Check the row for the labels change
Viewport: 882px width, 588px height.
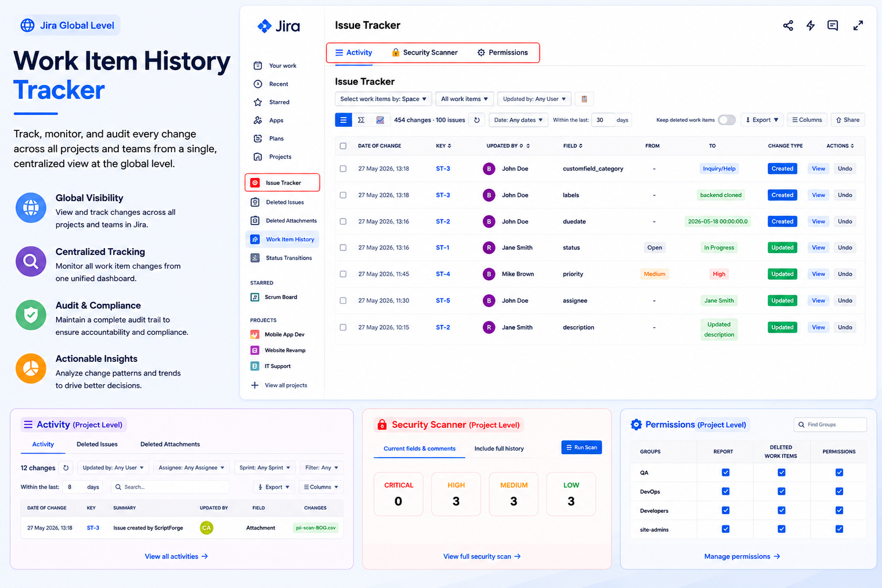(x=343, y=195)
